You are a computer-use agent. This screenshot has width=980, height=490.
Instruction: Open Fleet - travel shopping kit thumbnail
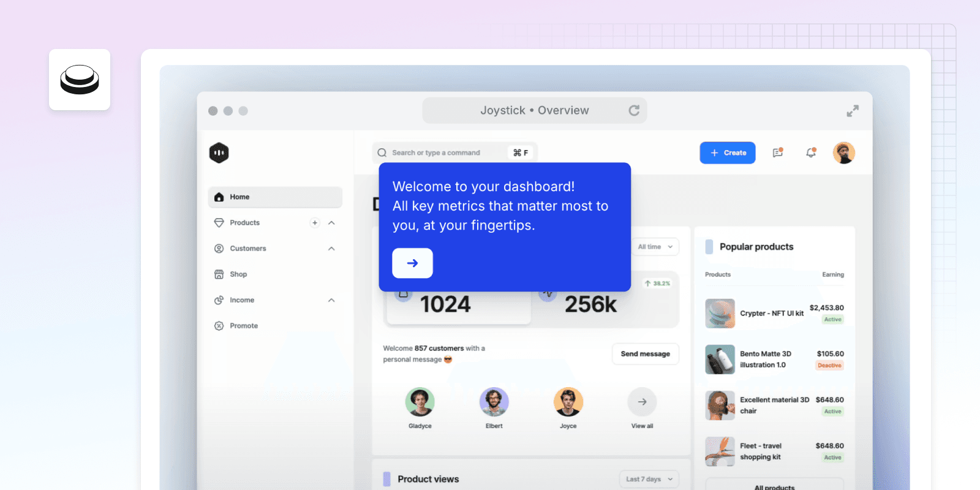[720, 451]
